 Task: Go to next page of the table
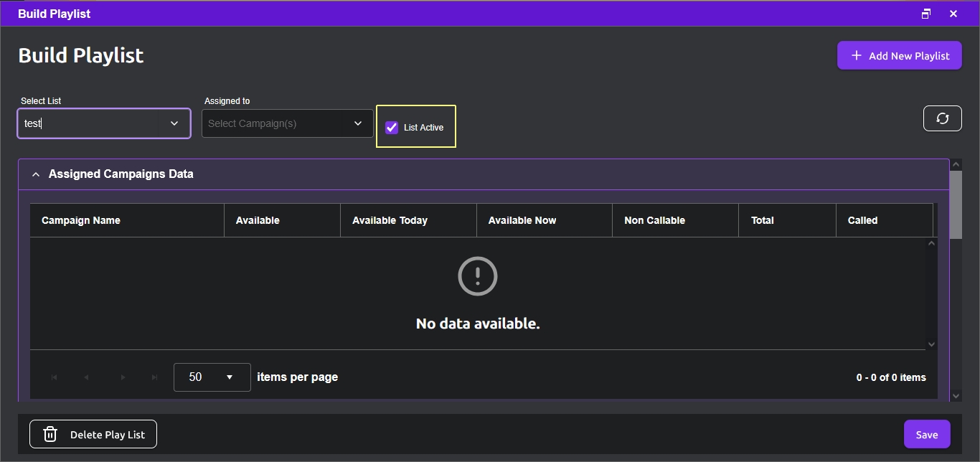point(123,377)
